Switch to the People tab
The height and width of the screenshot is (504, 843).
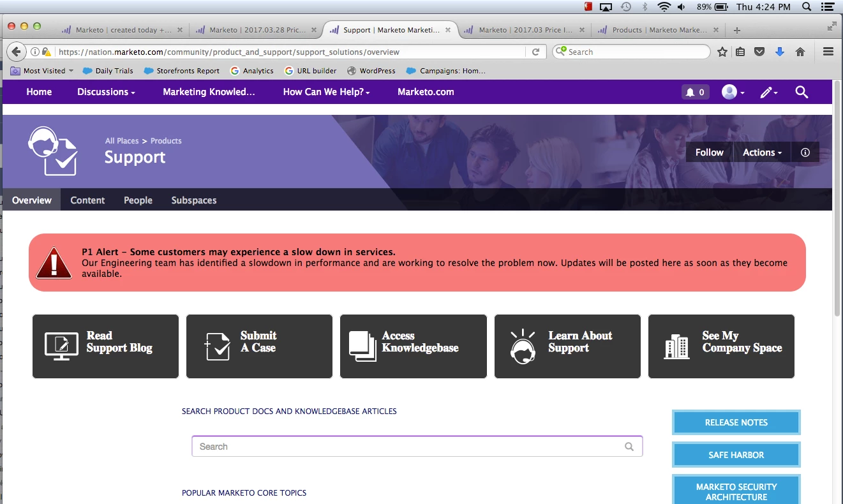pos(138,200)
